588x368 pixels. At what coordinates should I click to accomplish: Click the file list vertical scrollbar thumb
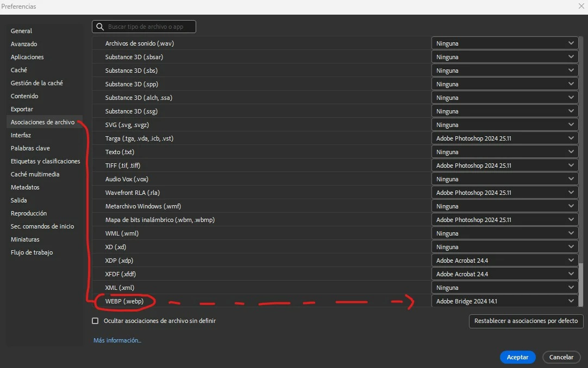(x=581, y=284)
